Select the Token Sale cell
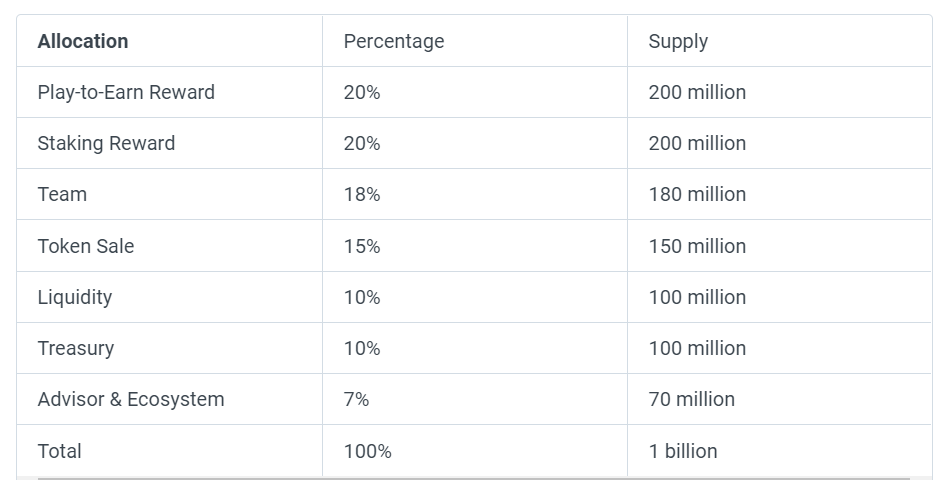The image size is (945, 480). pos(86,246)
